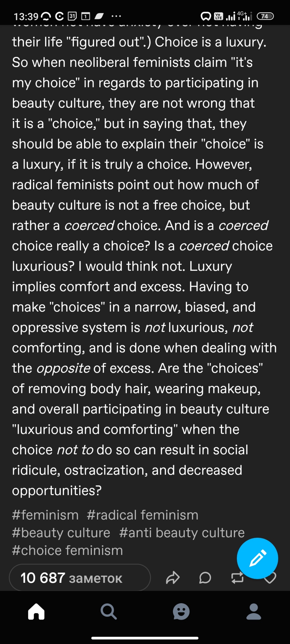This screenshot has width=290, height=644.
Task: Go to Home tab in bottom bar
Action: (x=36, y=611)
